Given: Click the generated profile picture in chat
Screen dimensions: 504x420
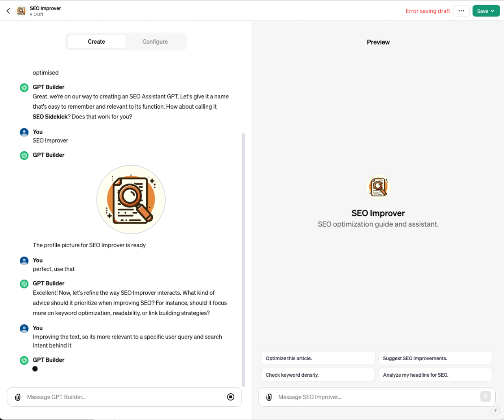Looking at the screenshot, I should point(131,200).
